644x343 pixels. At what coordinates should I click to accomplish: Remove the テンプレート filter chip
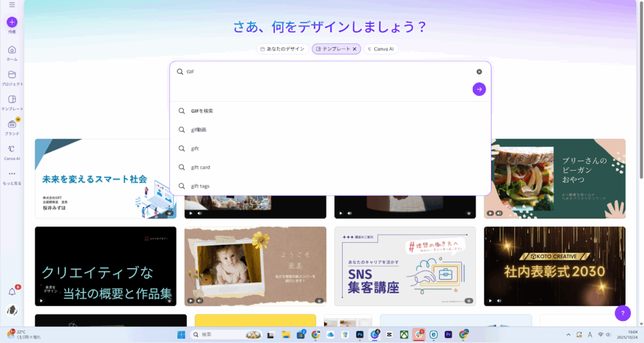click(354, 49)
